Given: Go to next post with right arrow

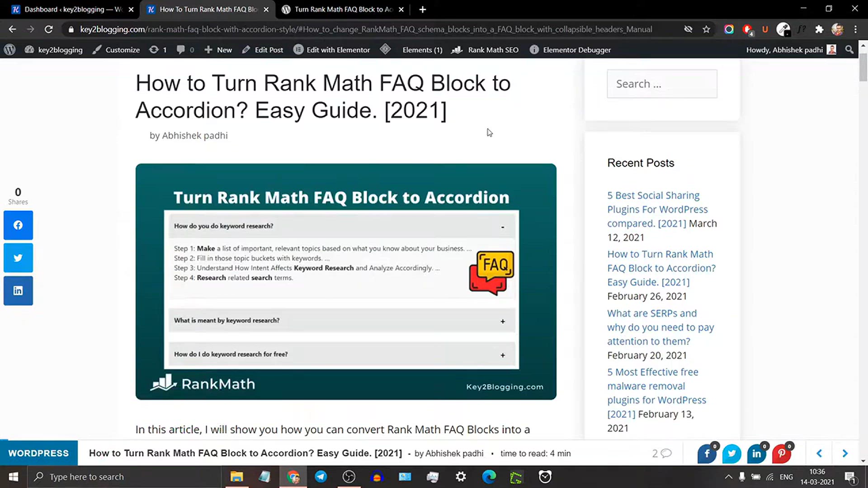Looking at the screenshot, I should [845, 453].
